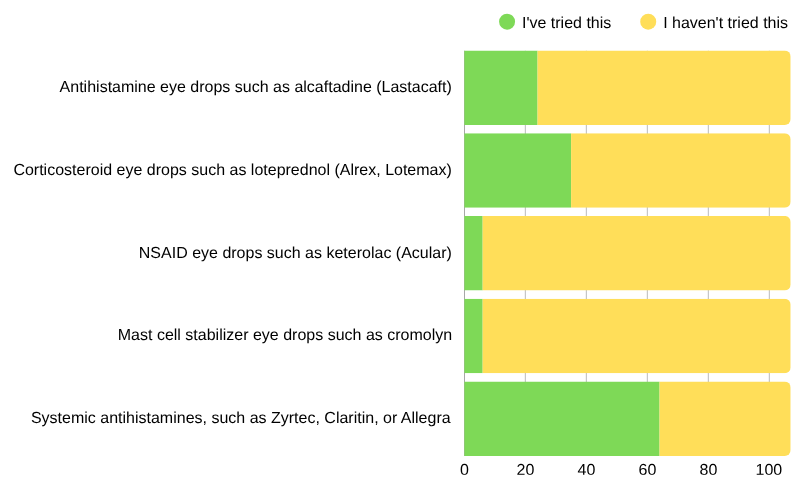Click green bar for systemic antihistamines
Viewport: 800px width, 500px height.
point(561,418)
